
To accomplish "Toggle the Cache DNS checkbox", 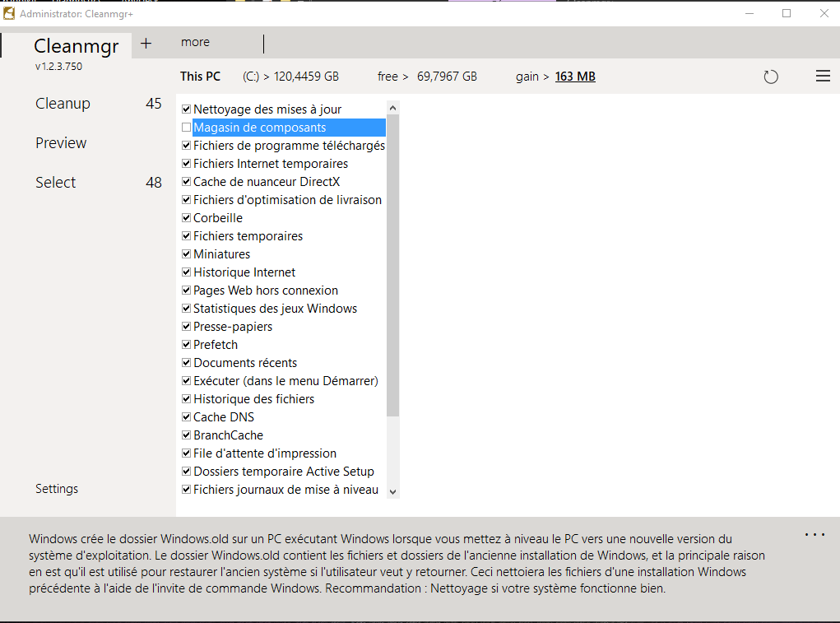I will coord(187,416).
